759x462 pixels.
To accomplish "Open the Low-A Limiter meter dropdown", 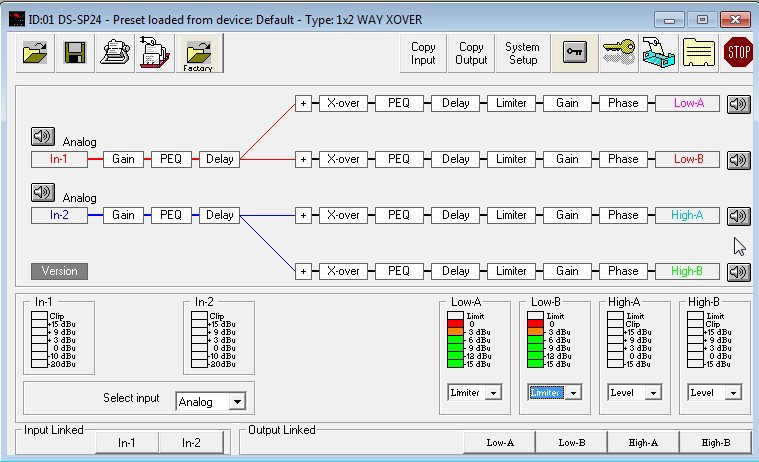I will pyautogui.click(x=491, y=393).
